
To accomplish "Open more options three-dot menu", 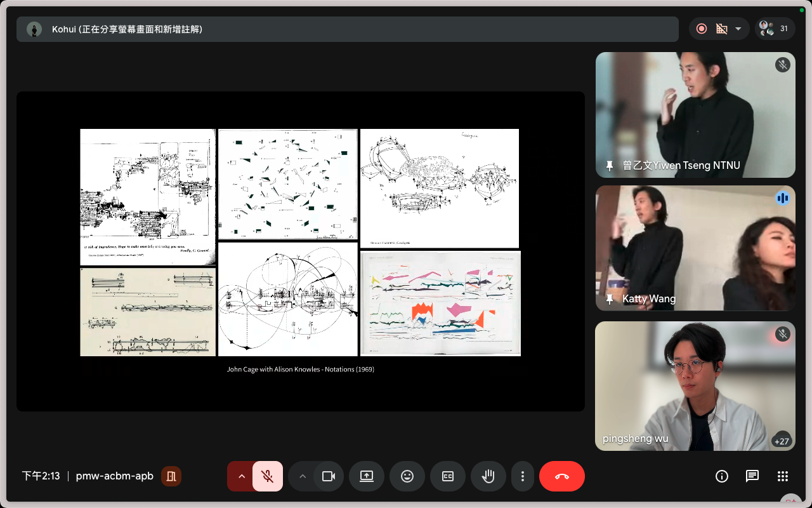I will pos(523,476).
